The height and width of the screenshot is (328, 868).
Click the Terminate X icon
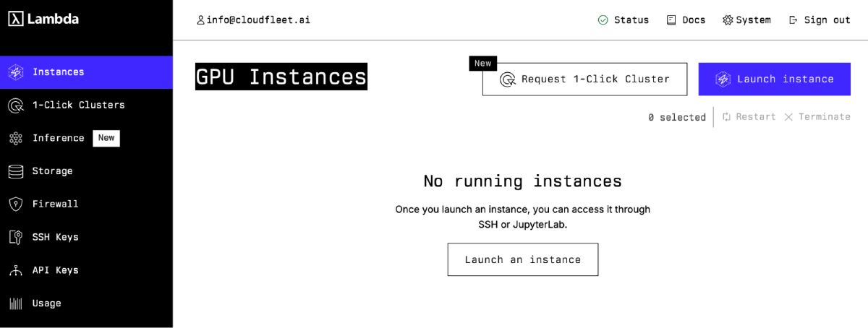[x=788, y=117]
